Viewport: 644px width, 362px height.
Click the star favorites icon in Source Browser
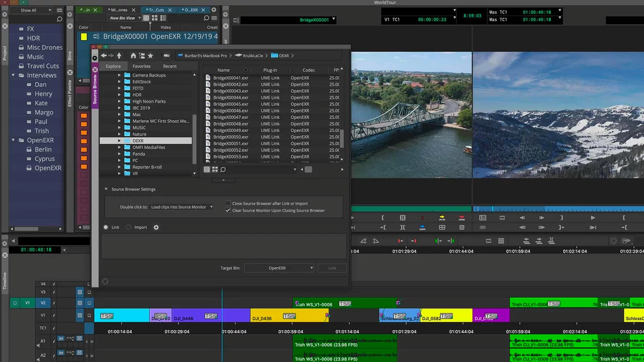(150, 56)
